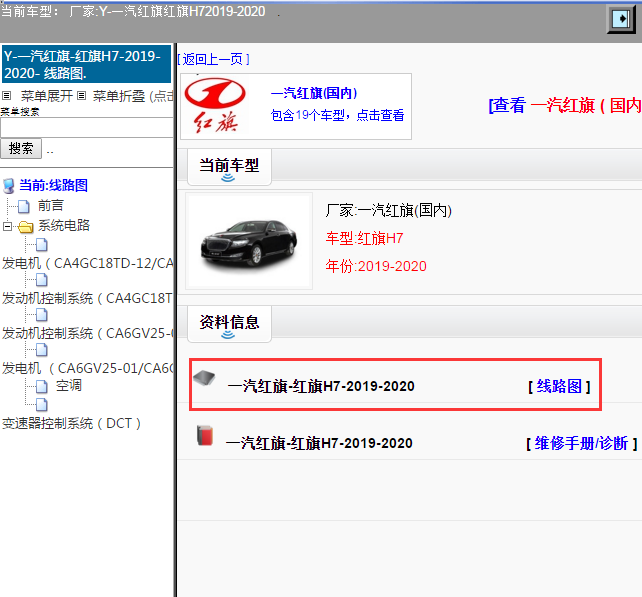
Task: Open 包含19个车型，点击查看 link
Action: pos(337,115)
